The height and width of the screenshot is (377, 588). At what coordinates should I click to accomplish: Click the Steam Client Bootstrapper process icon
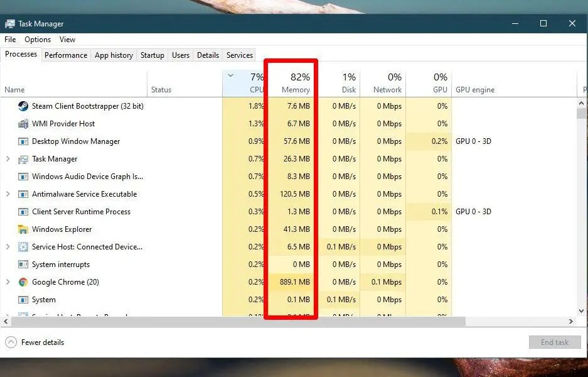click(23, 106)
